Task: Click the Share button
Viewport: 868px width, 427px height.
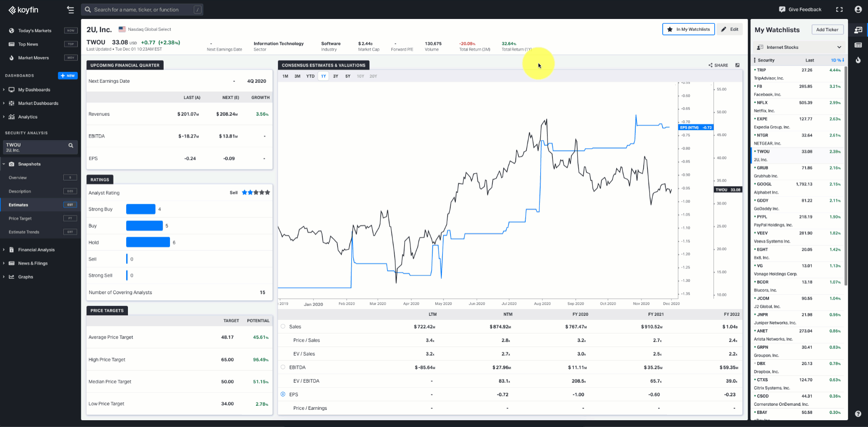Action: click(x=718, y=65)
